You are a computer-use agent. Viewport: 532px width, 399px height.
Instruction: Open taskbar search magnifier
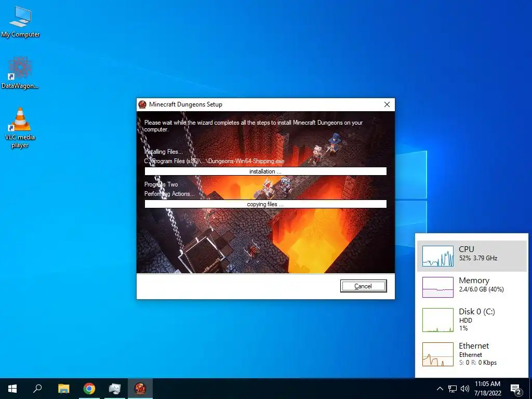coord(37,389)
